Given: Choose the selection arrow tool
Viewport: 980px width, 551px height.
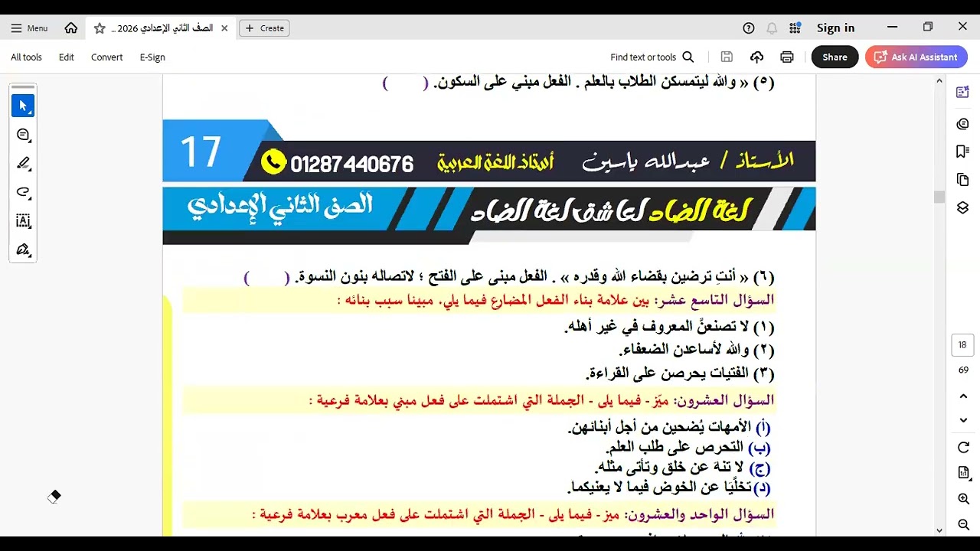Looking at the screenshot, I should (23, 106).
